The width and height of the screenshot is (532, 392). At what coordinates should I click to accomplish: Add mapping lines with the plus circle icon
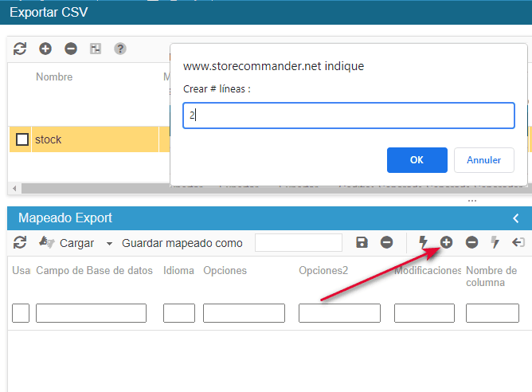pyautogui.click(x=446, y=242)
